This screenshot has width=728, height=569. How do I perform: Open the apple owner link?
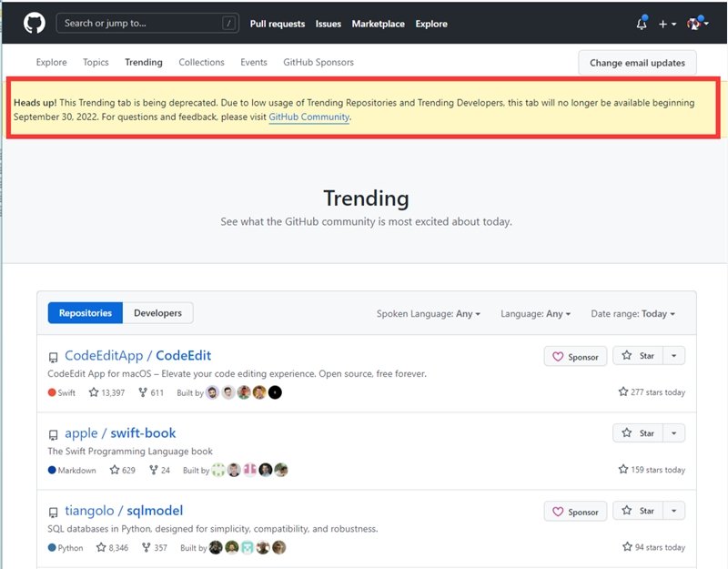pyautogui.click(x=81, y=433)
